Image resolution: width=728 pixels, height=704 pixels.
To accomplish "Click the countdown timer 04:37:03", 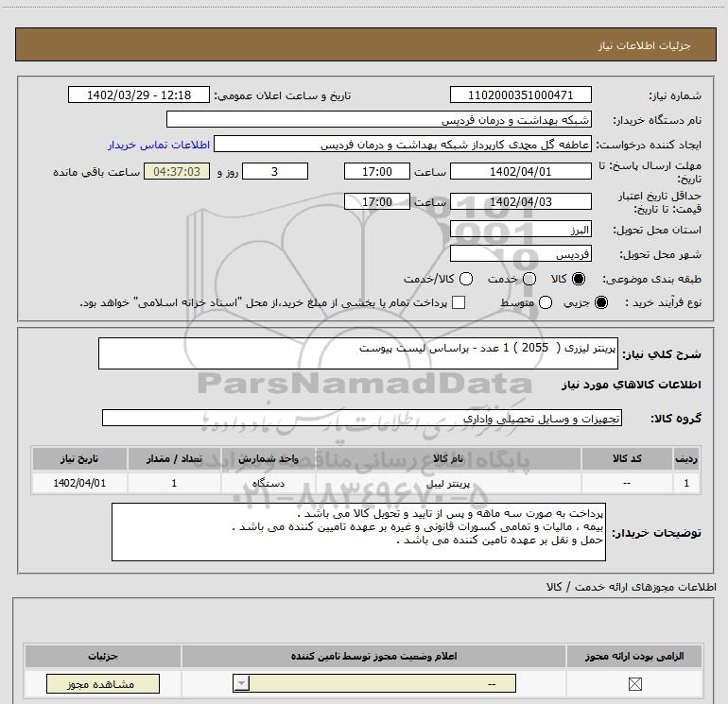I will pos(177,172).
